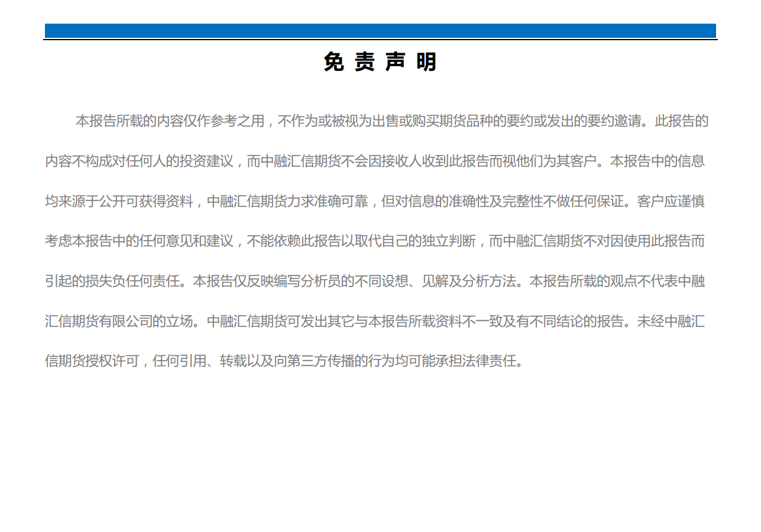Screen dimensions: 761x532
Task: Click the line starting "均来源于公开可获得资料"
Action: [x=375, y=202]
